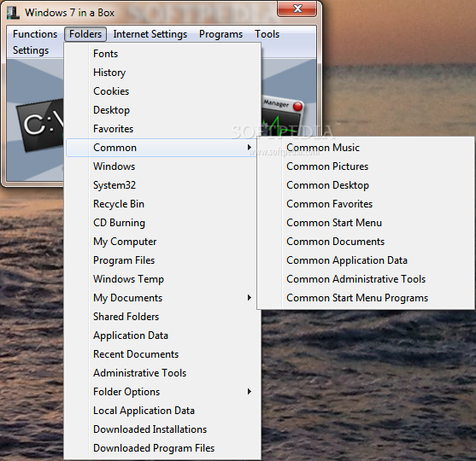Open the Downloaded Program Files folder
The width and height of the screenshot is (476, 461).
tap(162, 448)
